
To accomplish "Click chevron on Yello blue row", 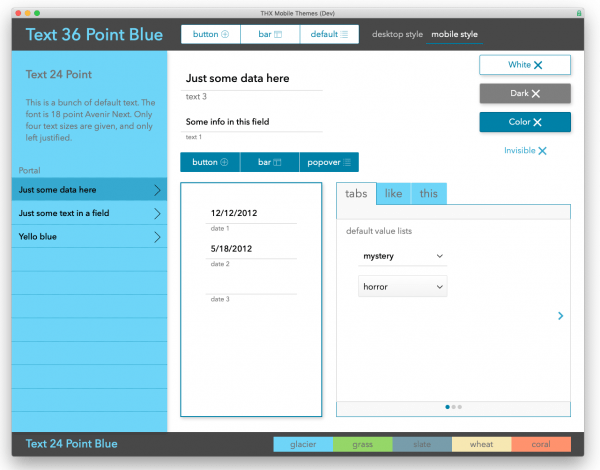I will 157,237.
